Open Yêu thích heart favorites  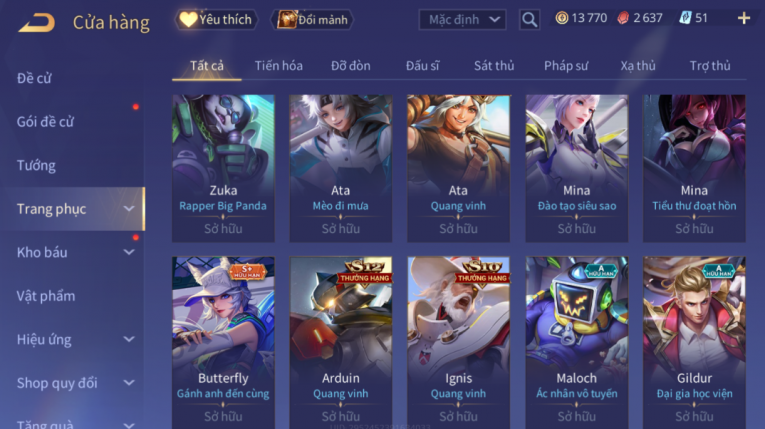tap(216, 20)
